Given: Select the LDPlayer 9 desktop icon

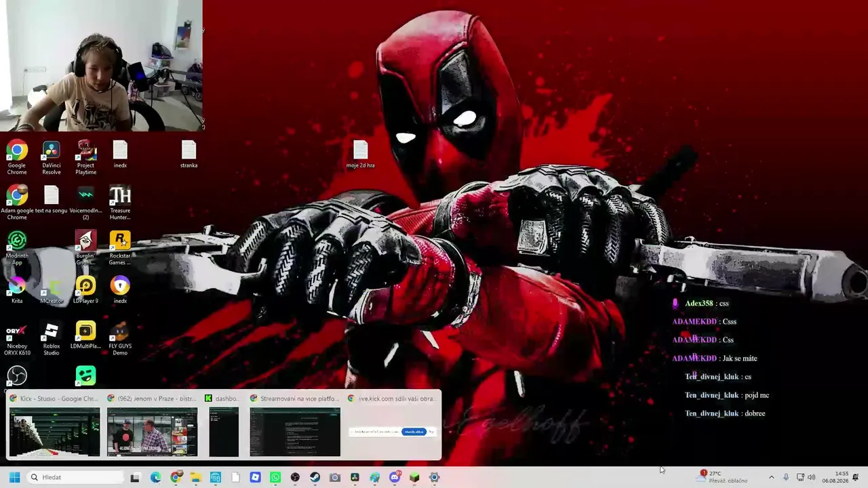Looking at the screenshot, I should (x=85, y=290).
